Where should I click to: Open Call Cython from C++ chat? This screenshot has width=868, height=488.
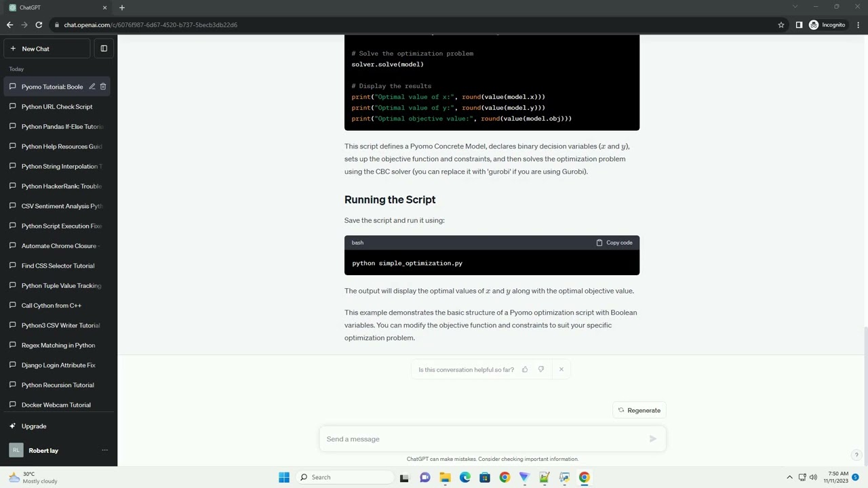pyautogui.click(x=58, y=306)
